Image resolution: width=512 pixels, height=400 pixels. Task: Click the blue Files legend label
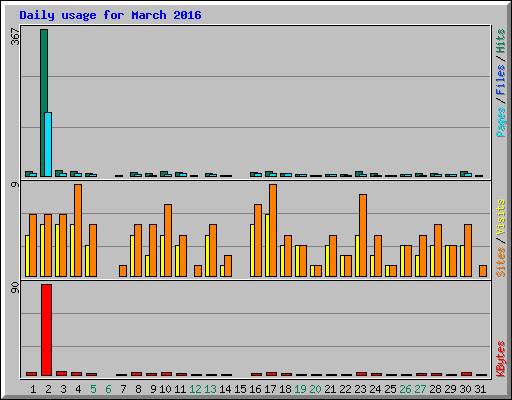coord(500,80)
